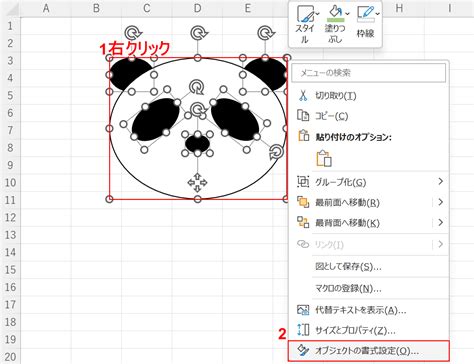Image resolution: width=474 pixels, height=364 pixels.
Task: Open the 枠線 dropdown arrow
Action: click(x=377, y=14)
